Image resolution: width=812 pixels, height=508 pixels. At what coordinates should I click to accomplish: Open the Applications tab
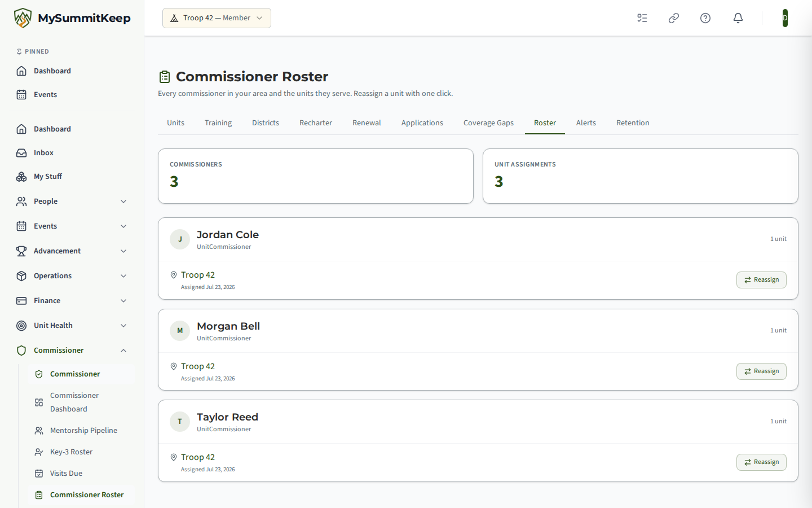coord(422,123)
